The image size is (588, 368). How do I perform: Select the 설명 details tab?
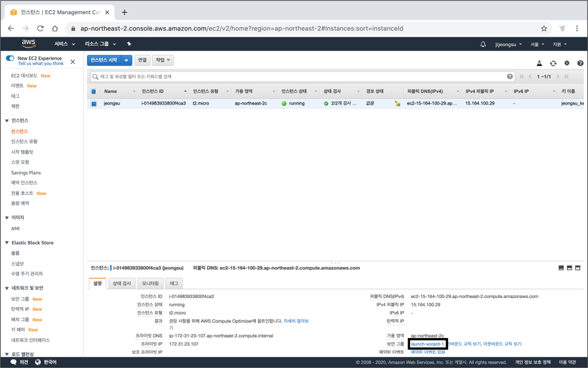click(98, 284)
